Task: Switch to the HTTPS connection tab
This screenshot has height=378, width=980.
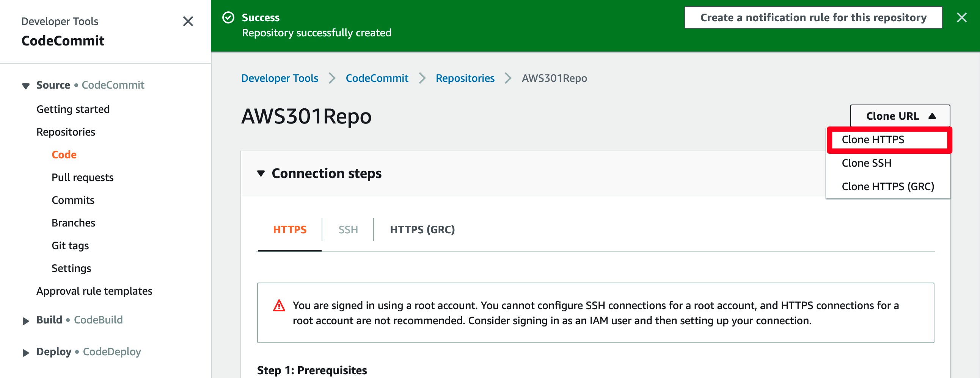Action: pyautogui.click(x=289, y=230)
